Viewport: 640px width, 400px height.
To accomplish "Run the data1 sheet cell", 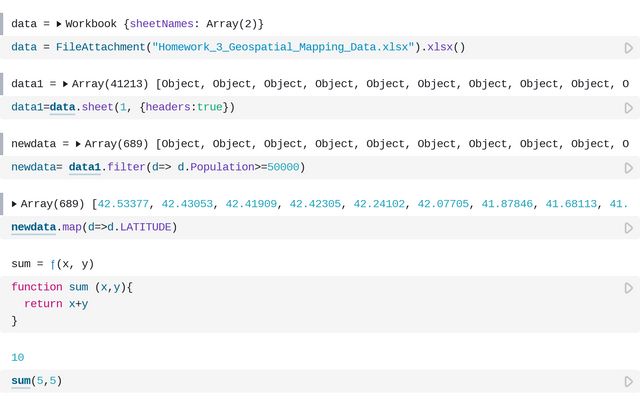I will 628,108.
